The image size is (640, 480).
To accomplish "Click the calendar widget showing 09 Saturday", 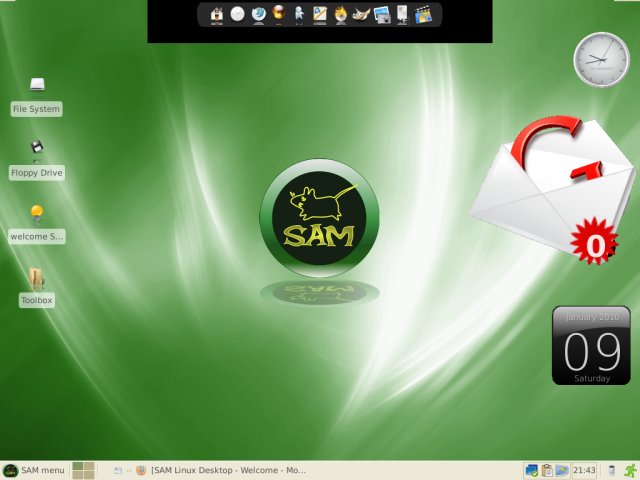I will coord(591,345).
